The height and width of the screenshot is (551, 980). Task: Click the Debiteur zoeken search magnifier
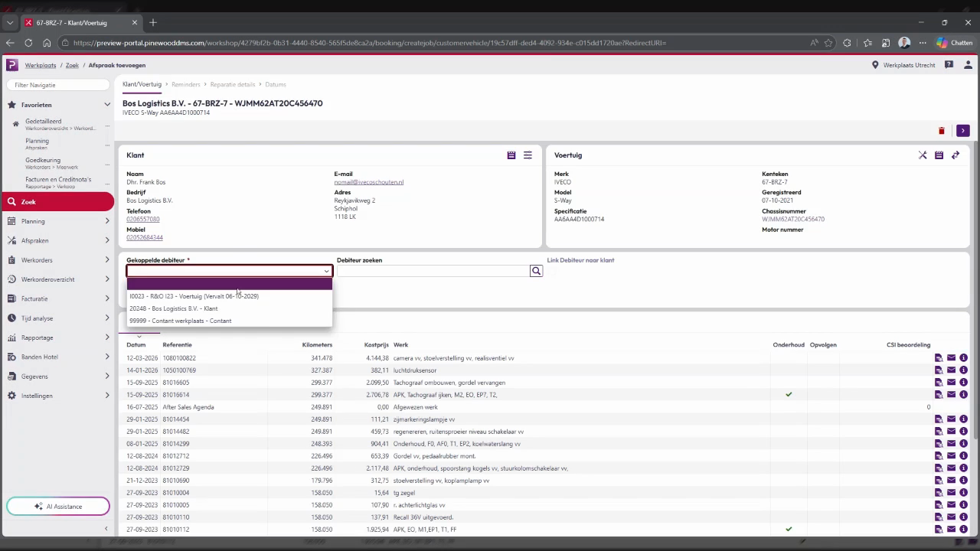coord(536,271)
